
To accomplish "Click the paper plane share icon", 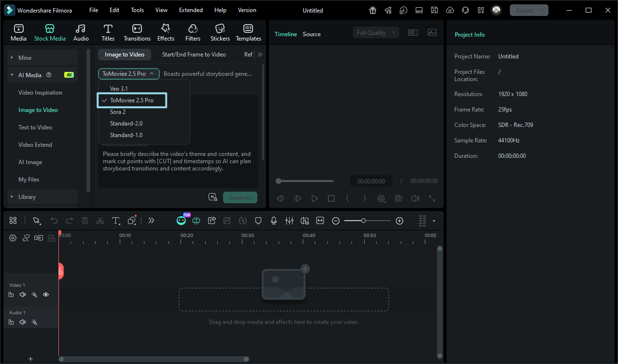I will coord(388,10).
